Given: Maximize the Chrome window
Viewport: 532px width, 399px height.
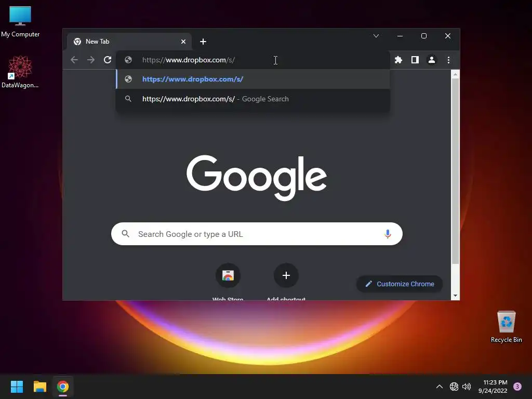Looking at the screenshot, I should point(424,36).
